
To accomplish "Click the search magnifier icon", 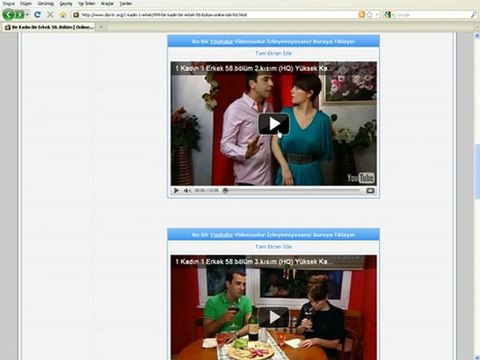I will click(x=474, y=15).
